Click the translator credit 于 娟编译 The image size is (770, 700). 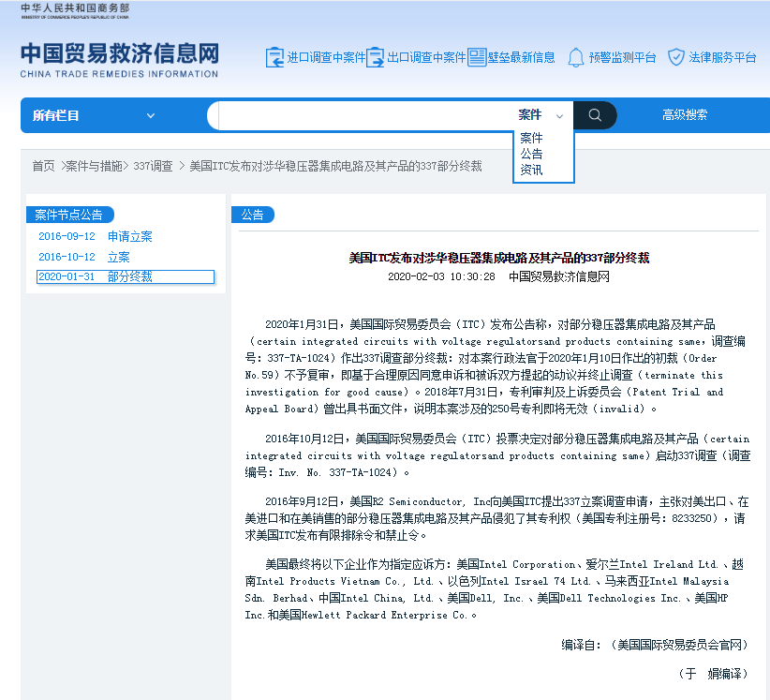tap(713, 674)
